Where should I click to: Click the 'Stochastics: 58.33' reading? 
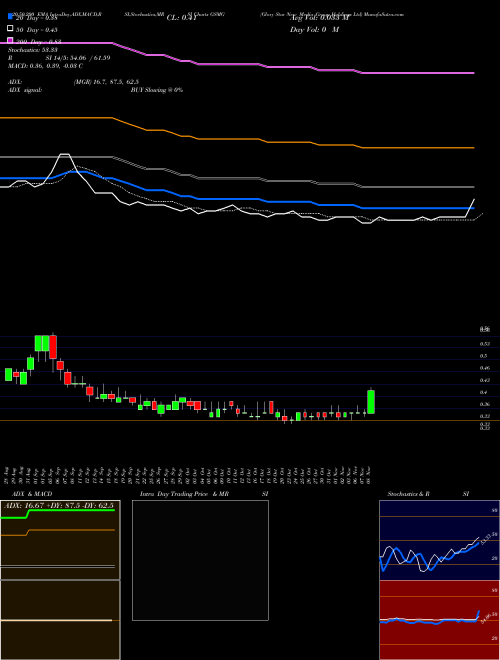[33, 50]
